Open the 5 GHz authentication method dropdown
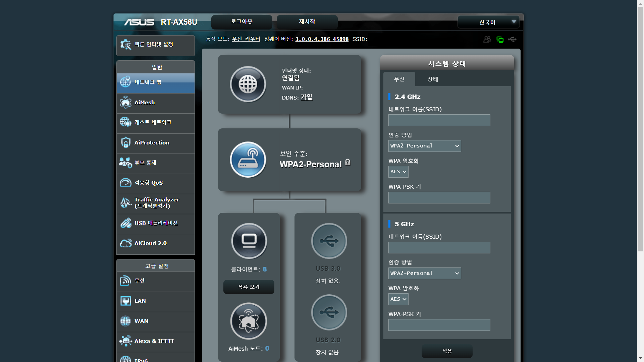The image size is (644, 362). pyautogui.click(x=424, y=273)
